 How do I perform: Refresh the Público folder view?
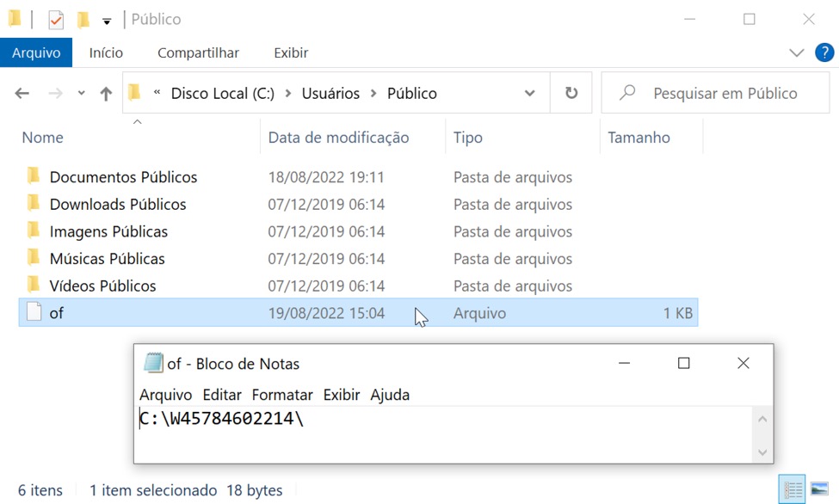[x=571, y=94]
